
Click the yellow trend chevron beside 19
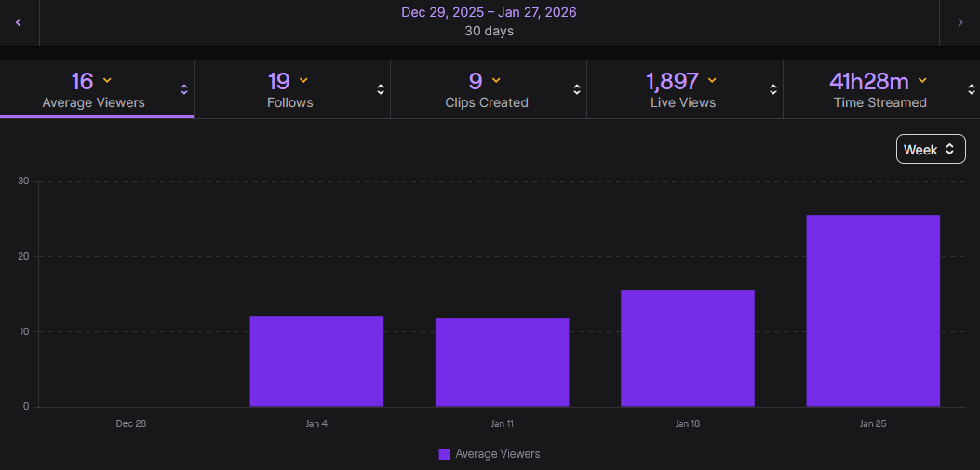click(x=303, y=81)
